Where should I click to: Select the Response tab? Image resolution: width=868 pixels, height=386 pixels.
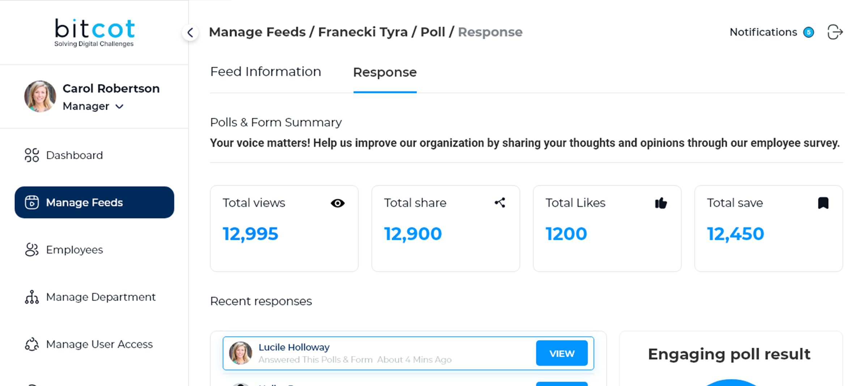385,72
